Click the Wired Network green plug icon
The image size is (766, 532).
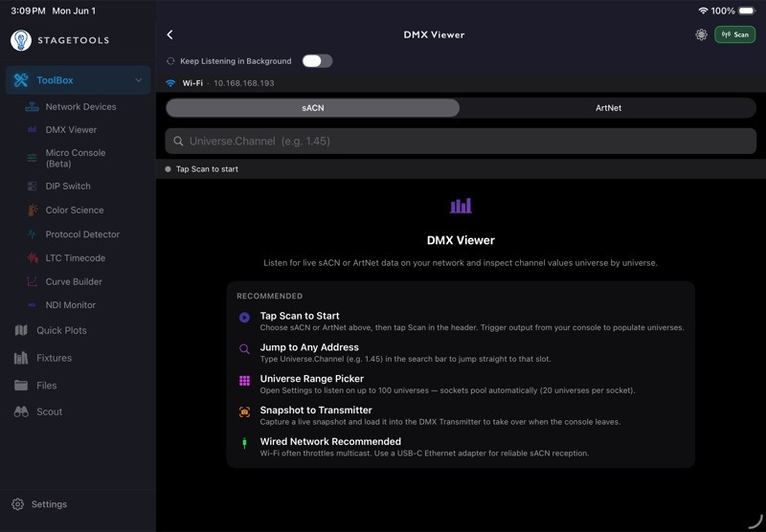pyautogui.click(x=244, y=443)
